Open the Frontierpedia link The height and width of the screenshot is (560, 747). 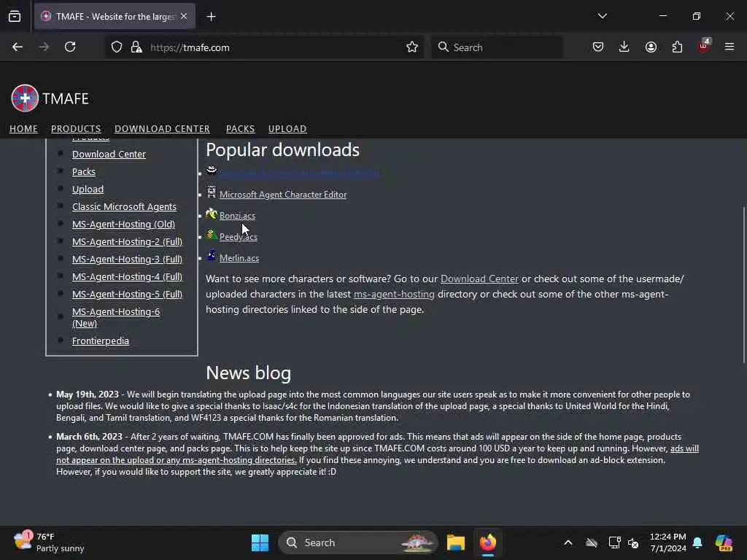click(101, 341)
